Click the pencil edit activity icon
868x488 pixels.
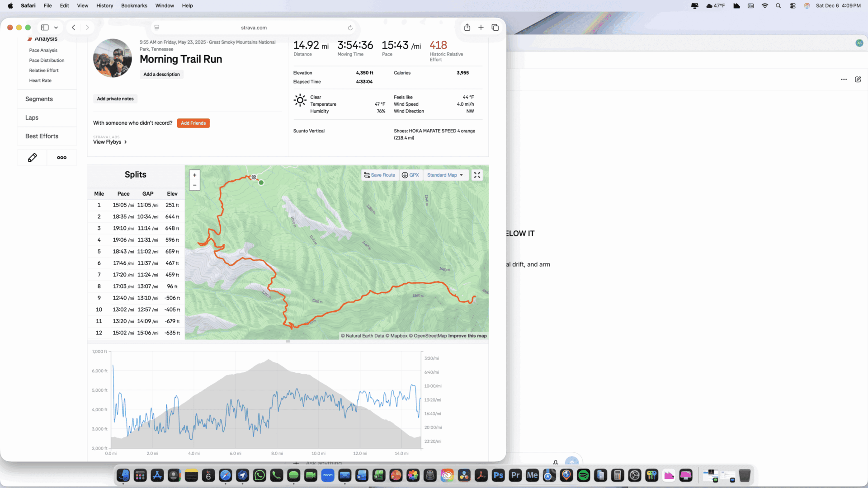tap(32, 158)
